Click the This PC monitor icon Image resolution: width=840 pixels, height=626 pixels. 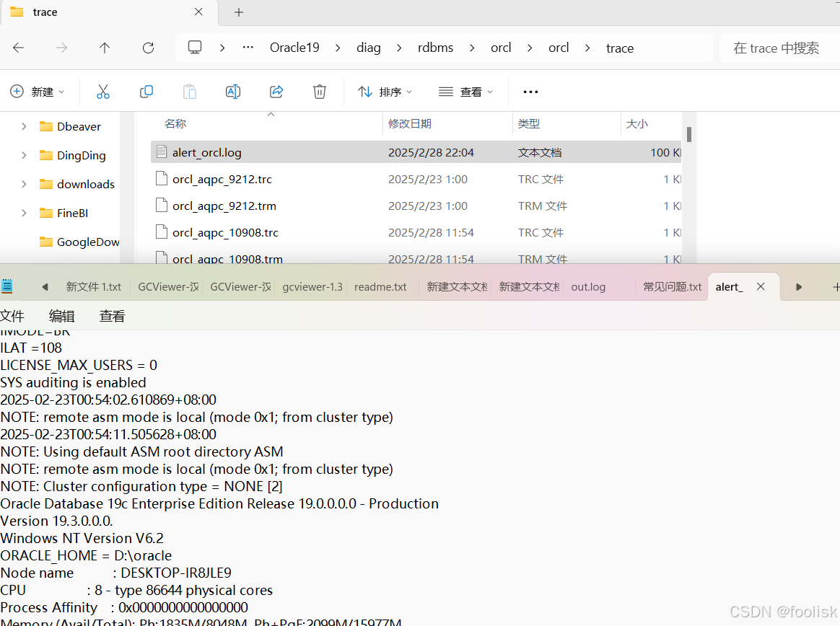[195, 48]
